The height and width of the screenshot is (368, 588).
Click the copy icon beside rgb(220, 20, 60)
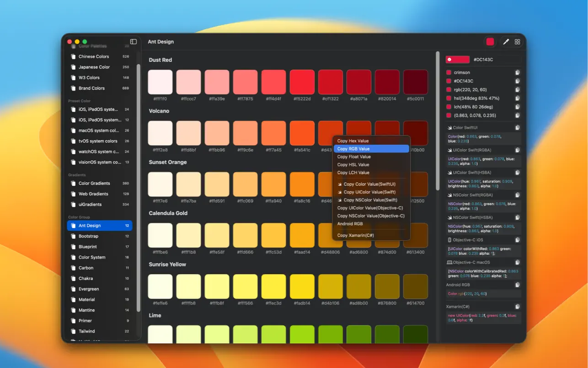[517, 89]
